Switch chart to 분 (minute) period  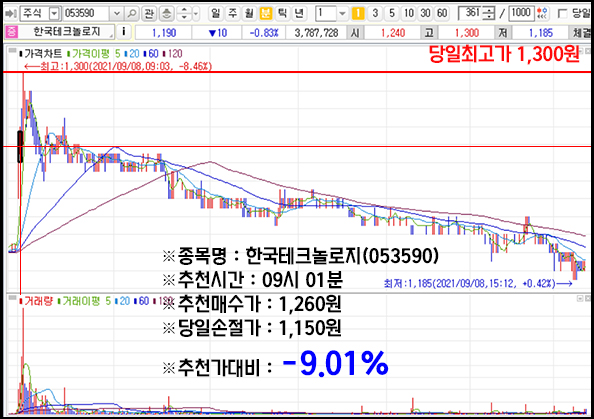click(266, 14)
